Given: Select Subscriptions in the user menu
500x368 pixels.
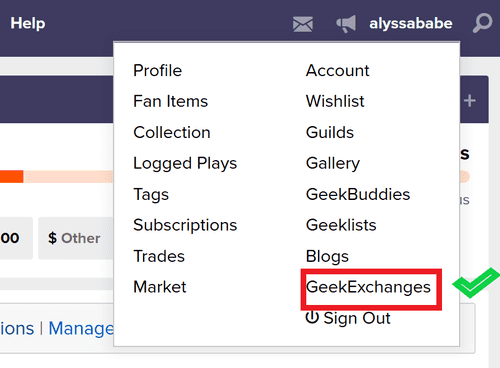Looking at the screenshot, I should tap(185, 225).
